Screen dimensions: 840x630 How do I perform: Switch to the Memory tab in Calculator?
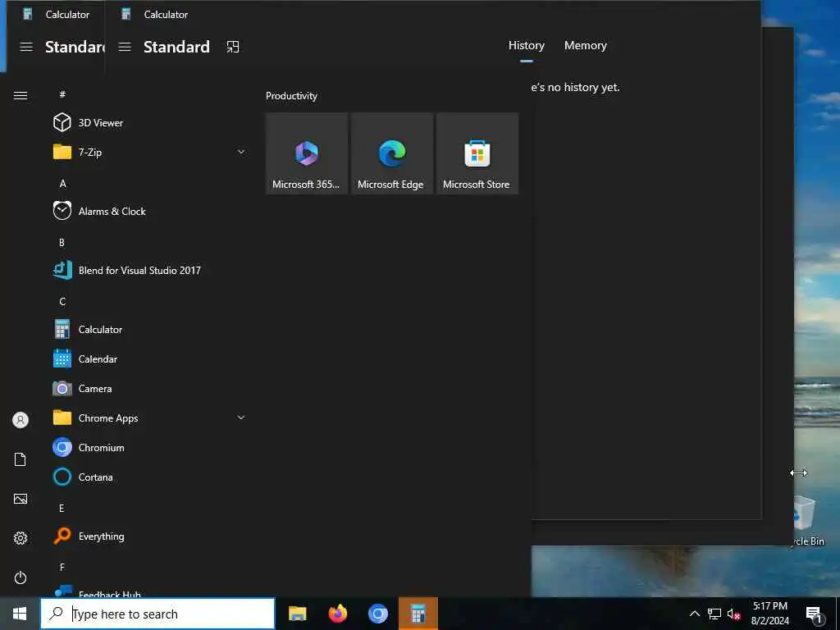tap(585, 46)
